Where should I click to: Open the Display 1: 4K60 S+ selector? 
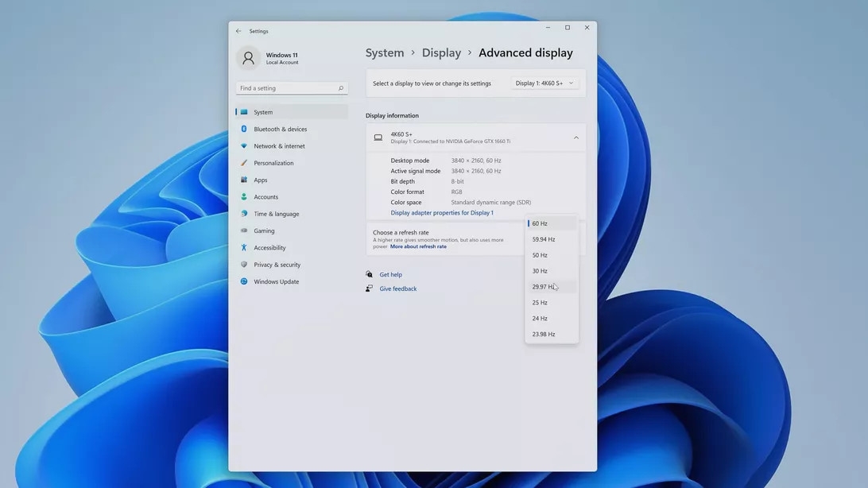coord(545,81)
